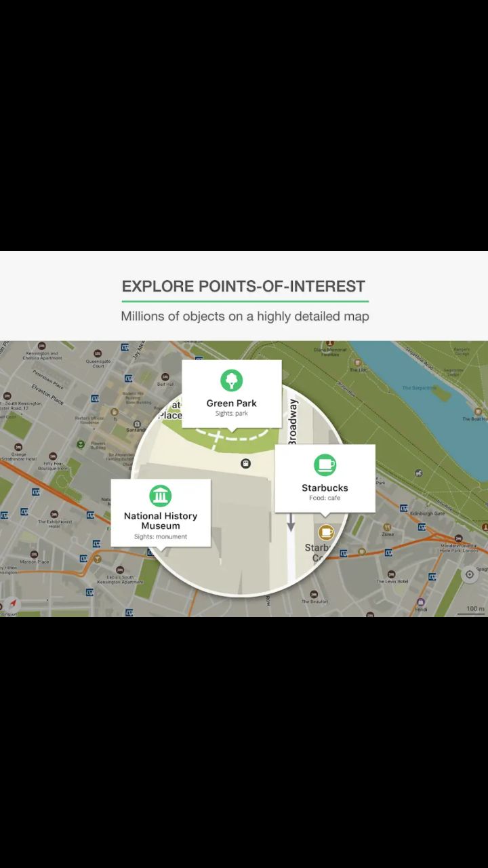Screen dimensions: 488x868
Task: Tap Elicia's South Kensington Apartment marker
Action: [x=119, y=570]
